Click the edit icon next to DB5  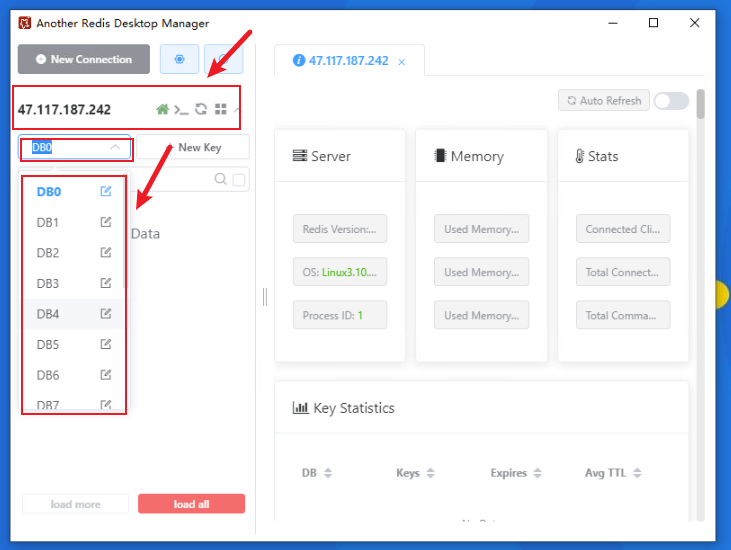pyautogui.click(x=106, y=344)
